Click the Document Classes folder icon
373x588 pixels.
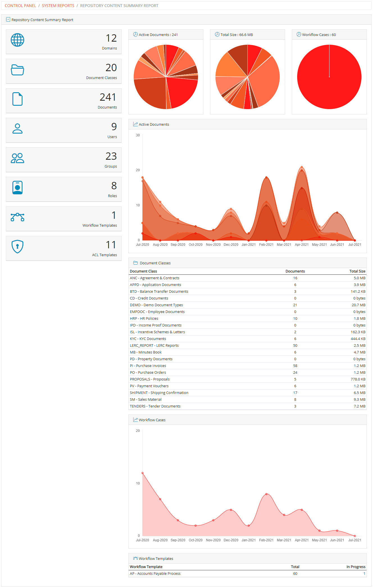[17, 70]
